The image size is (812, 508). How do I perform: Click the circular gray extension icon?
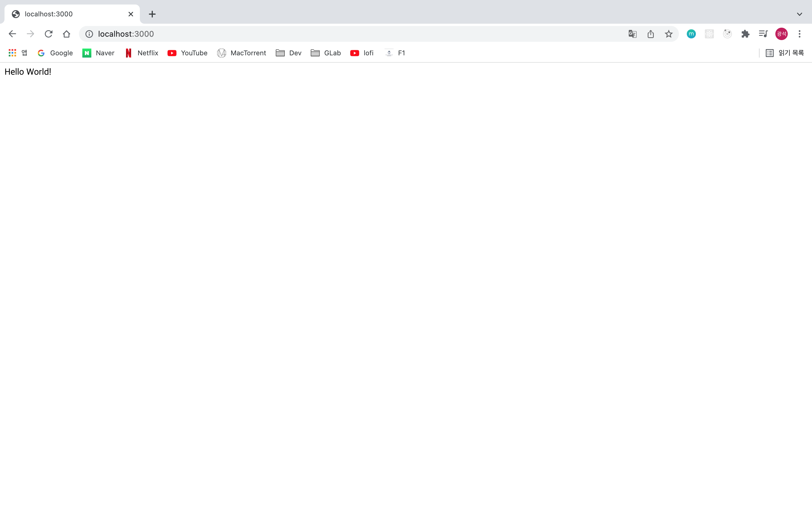pos(727,34)
